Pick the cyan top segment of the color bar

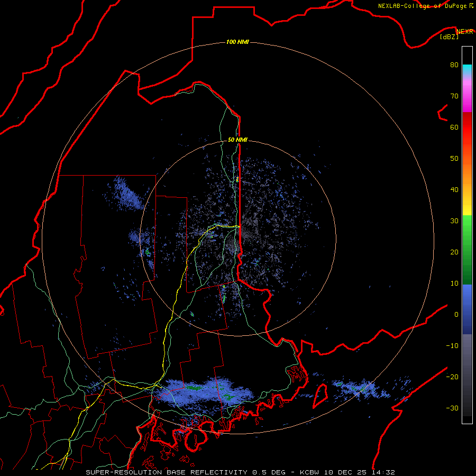click(467, 70)
